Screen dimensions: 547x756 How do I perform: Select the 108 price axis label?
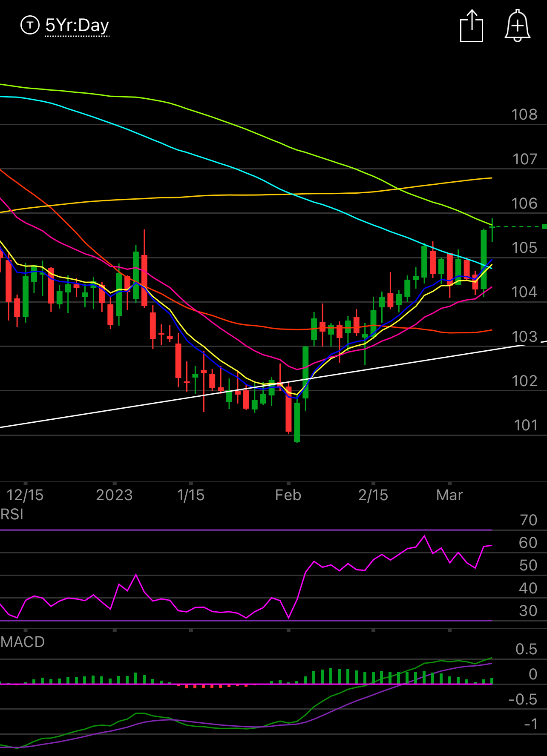click(524, 115)
